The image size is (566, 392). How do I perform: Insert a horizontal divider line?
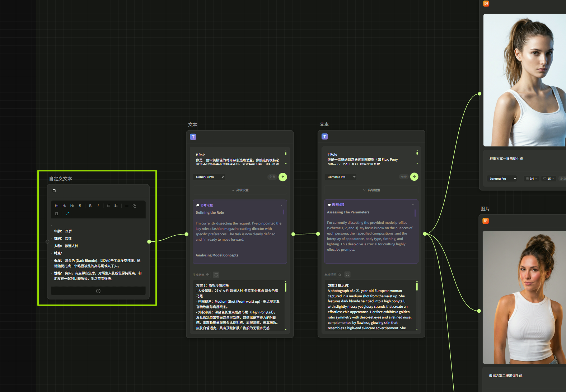[x=126, y=206]
